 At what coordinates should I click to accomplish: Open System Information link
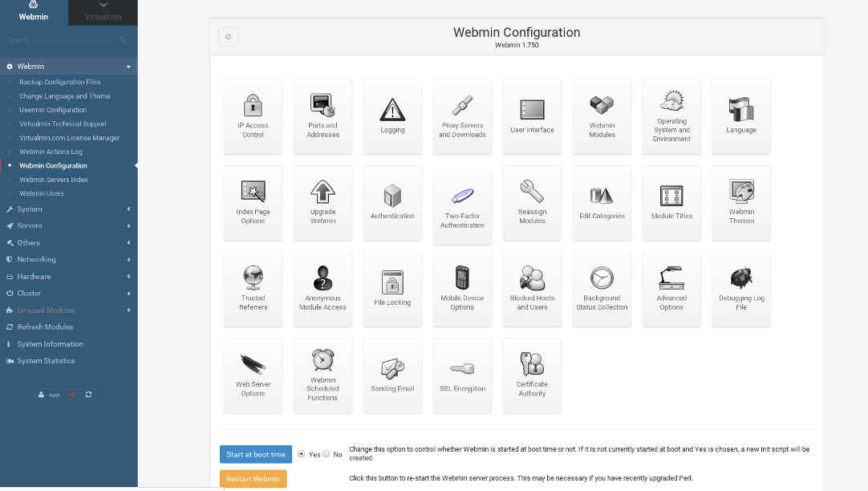tap(50, 343)
